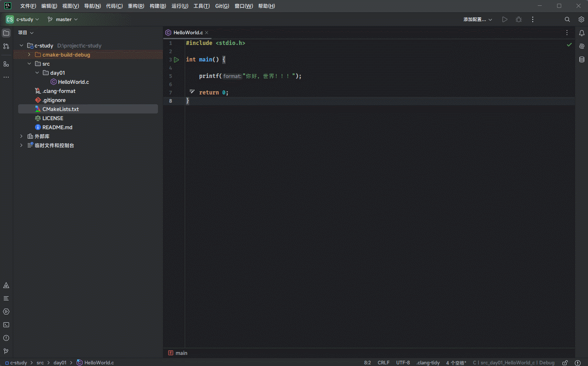Open the master branch dropdown
Image resolution: width=588 pixels, height=366 pixels.
pos(63,19)
